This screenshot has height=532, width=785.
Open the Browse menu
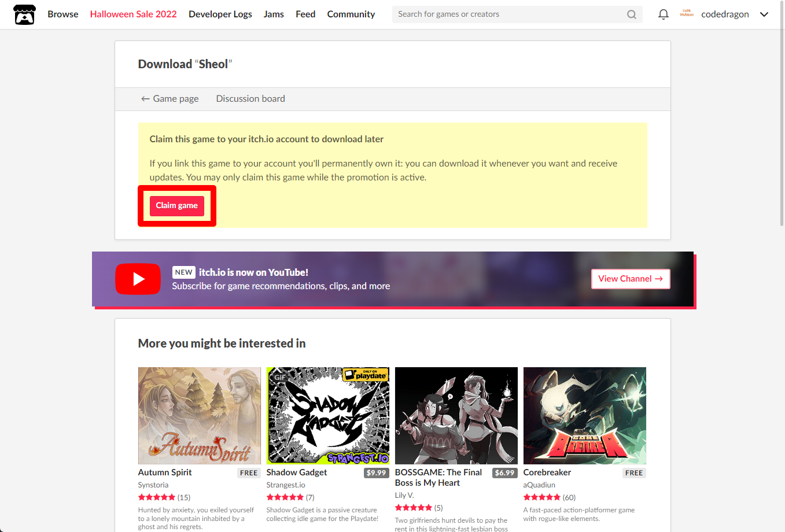point(63,14)
